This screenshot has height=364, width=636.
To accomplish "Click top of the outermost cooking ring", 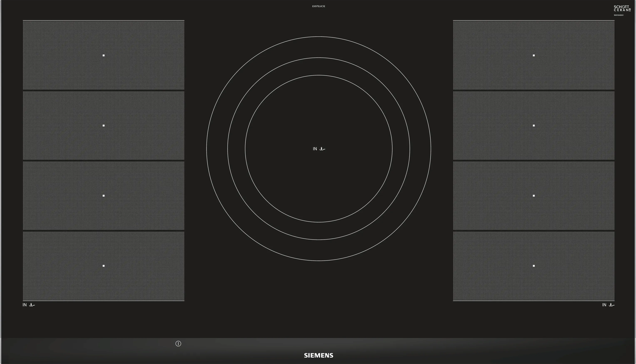I will [319, 37].
